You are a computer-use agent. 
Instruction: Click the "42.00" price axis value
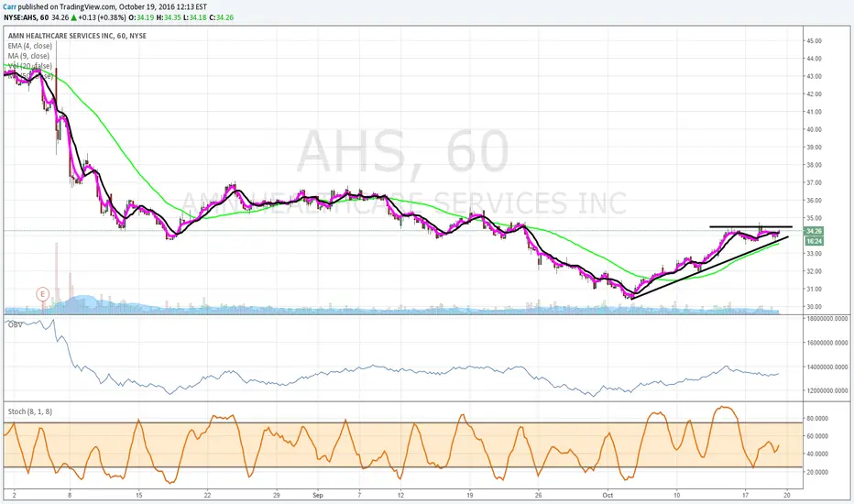(x=815, y=93)
